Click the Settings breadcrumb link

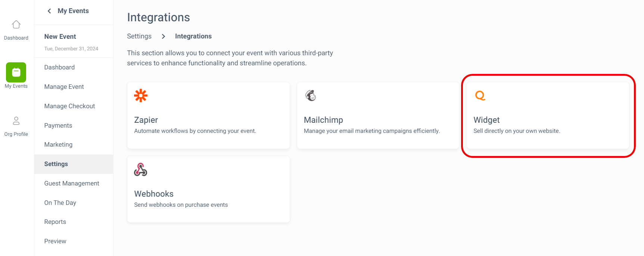click(139, 36)
